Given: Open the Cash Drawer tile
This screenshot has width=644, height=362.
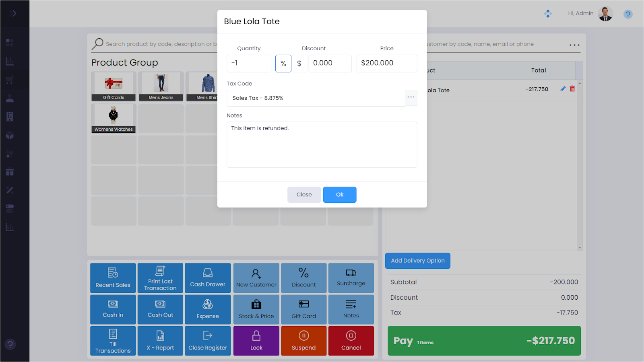Looking at the screenshot, I should 208,278.
